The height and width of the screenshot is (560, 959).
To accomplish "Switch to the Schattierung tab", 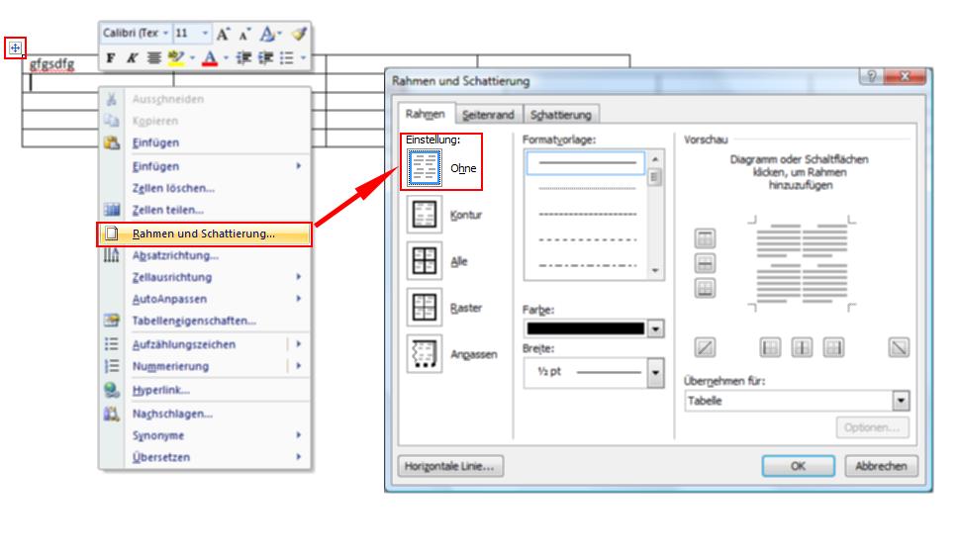I will pyautogui.click(x=561, y=115).
